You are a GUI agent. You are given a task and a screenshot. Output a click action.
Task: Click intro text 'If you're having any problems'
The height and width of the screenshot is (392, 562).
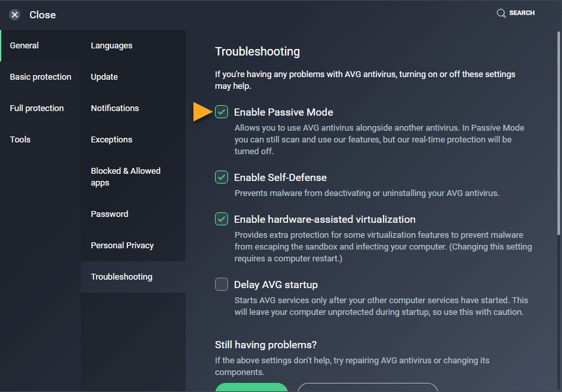tap(365, 80)
